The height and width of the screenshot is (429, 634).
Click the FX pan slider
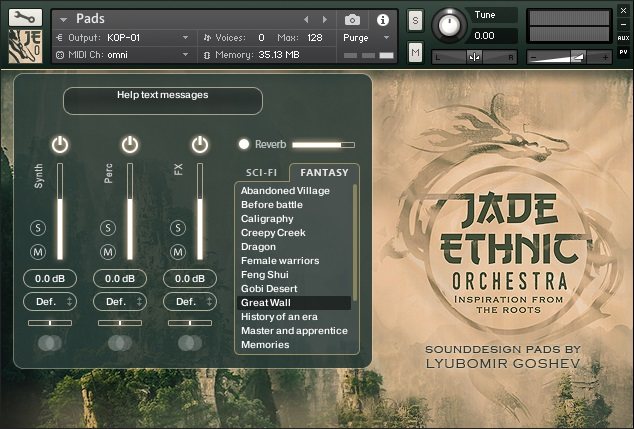coord(190,323)
